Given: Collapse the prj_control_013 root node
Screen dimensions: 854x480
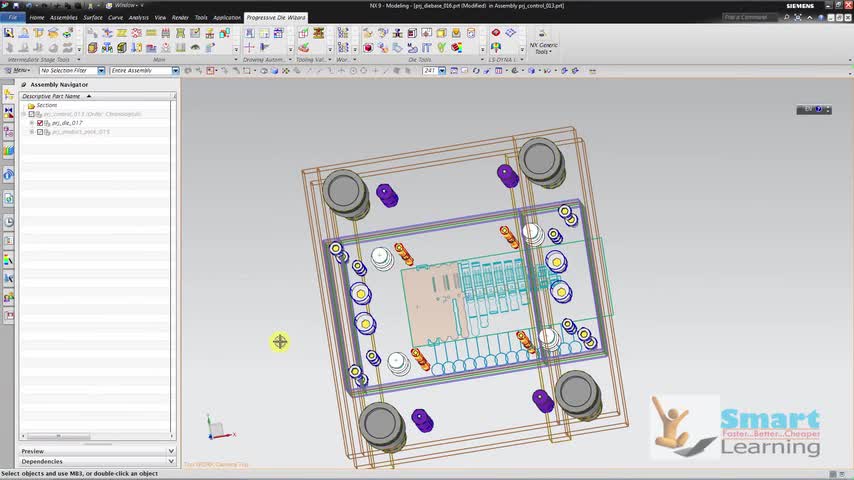Looking at the screenshot, I should click(x=24, y=114).
